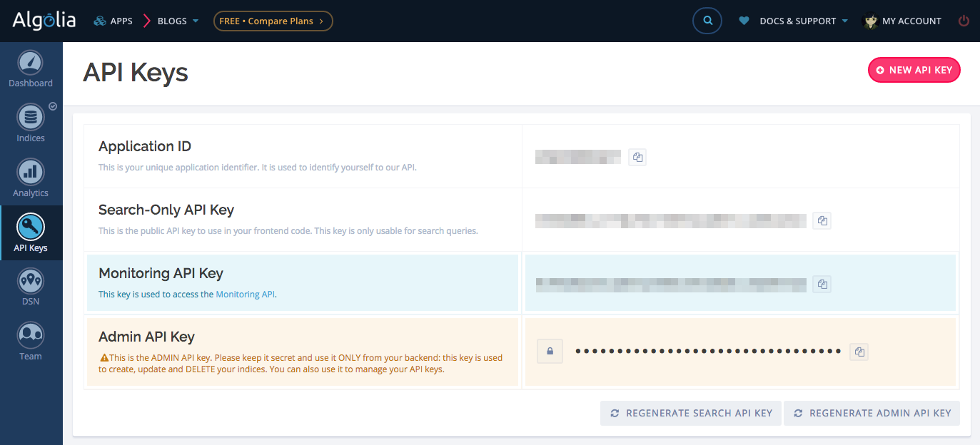
Task: Reveal Admin API key with lock button
Action: [550, 351]
